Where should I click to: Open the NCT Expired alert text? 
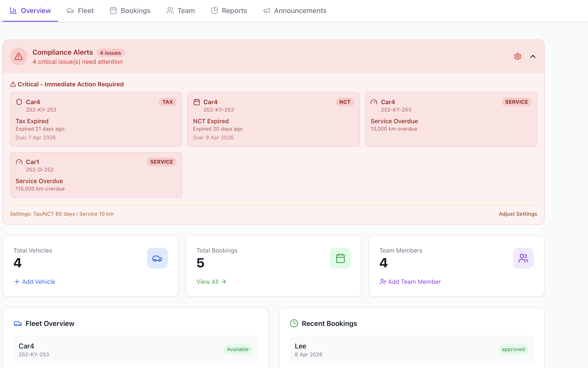pyautogui.click(x=211, y=121)
